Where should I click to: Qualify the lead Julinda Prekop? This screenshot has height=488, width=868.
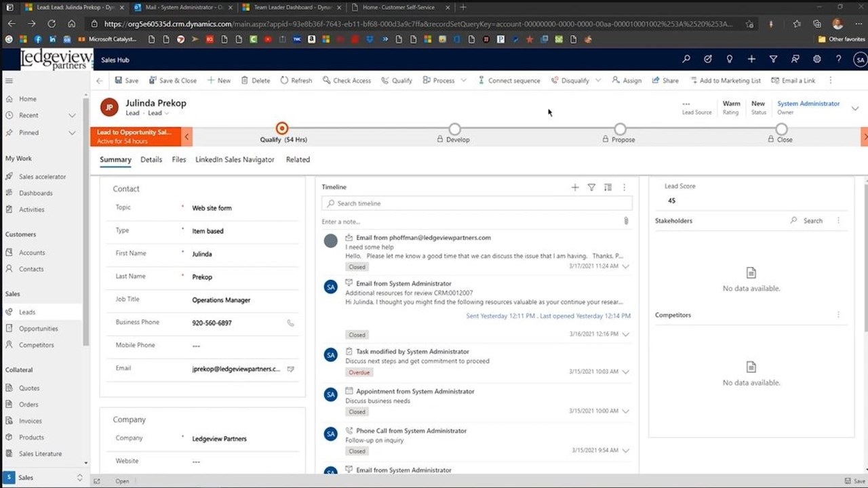tap(397, 80)
